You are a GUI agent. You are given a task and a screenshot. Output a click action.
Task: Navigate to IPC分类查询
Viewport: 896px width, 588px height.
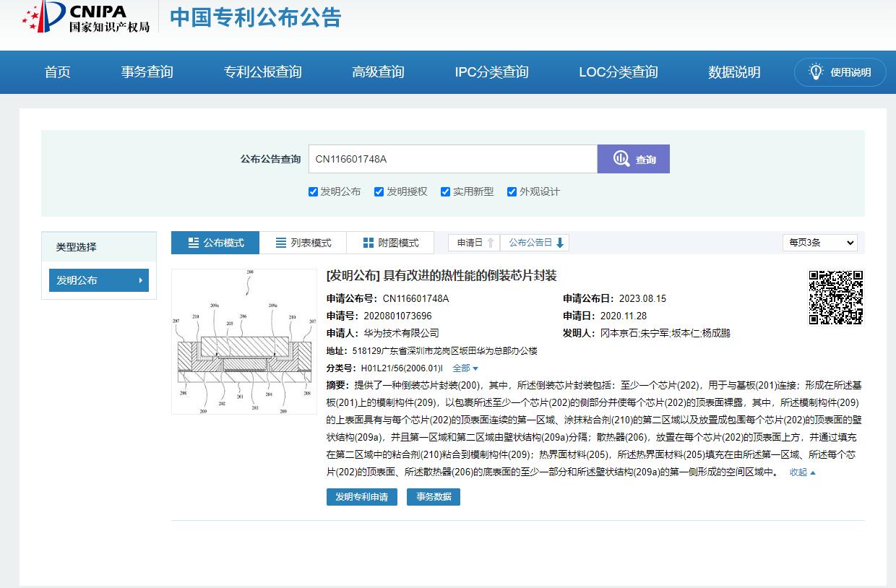tap(491, 72)
